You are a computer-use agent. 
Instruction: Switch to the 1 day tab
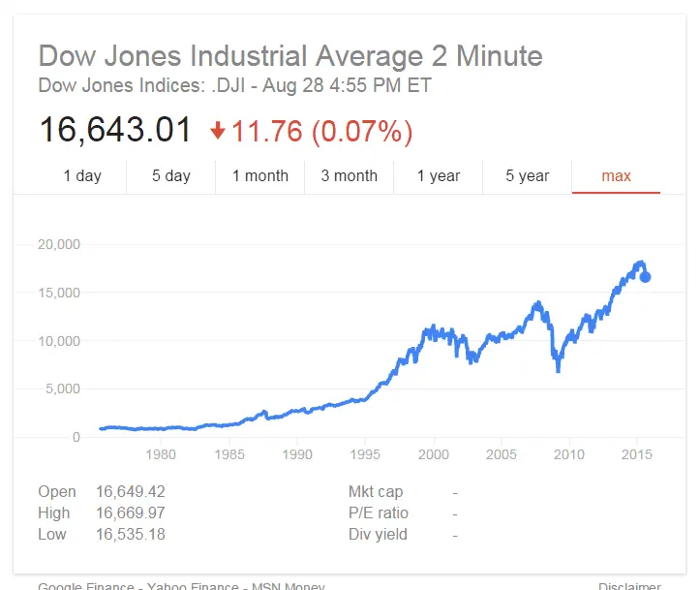[82, 176]
